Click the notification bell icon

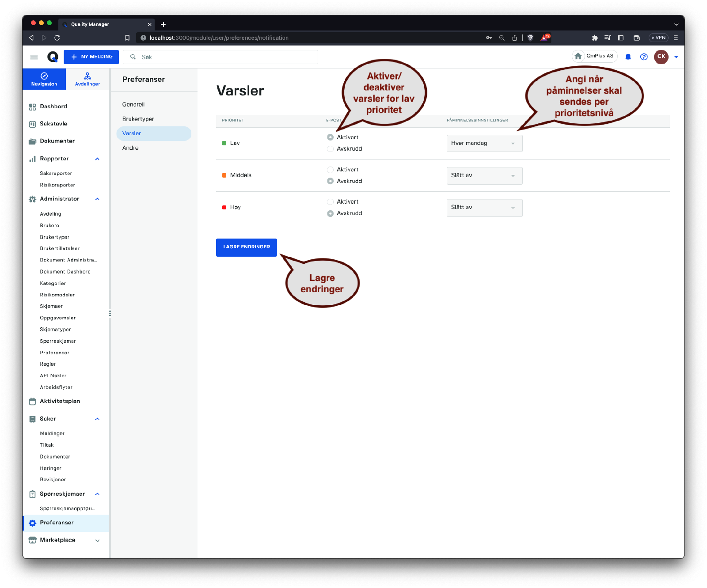coord(628,57)
